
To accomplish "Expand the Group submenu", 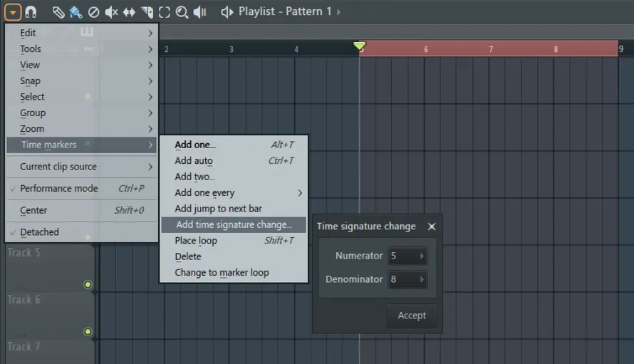I will (x=82, y=113).
